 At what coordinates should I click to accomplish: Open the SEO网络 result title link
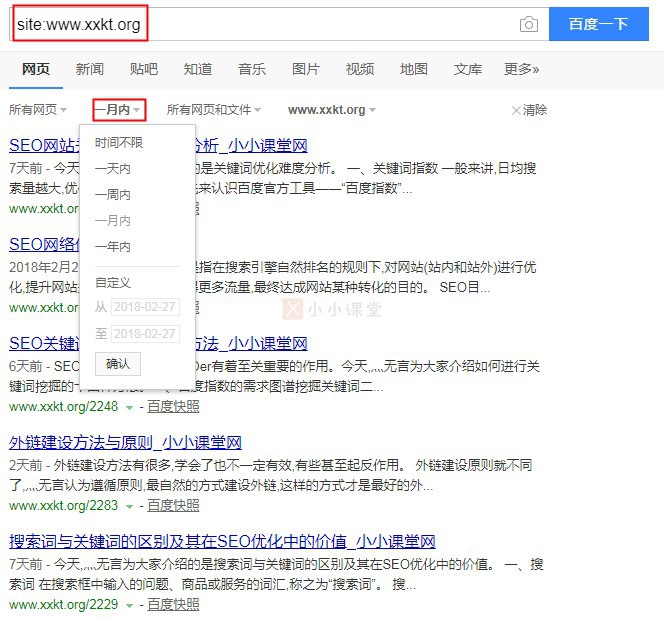click(x=44, y=245)
